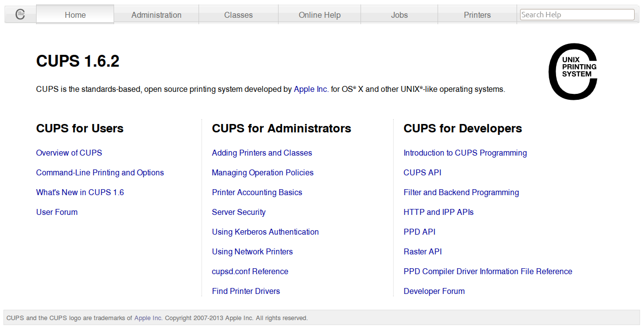
Task: Open Introduction to CUPS Programming
Action: (465, 153)
